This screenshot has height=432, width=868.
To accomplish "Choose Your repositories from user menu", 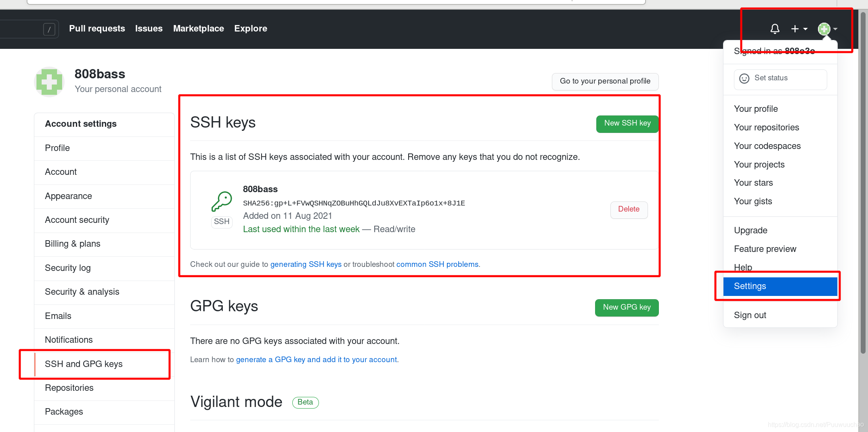I will (780, 128).
